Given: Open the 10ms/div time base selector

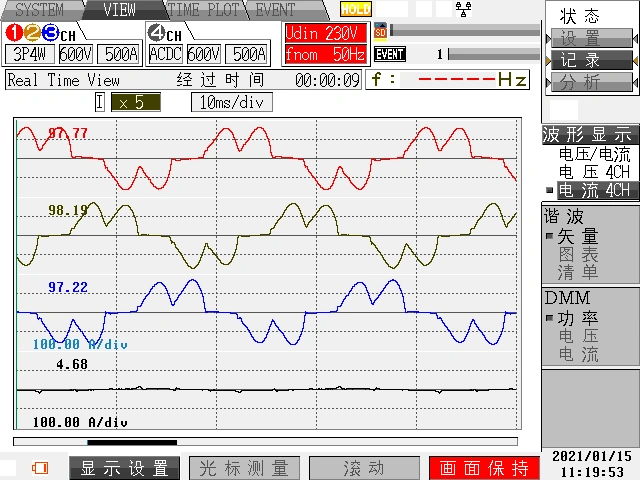Looking at the screenshot, I should point(231,102).
